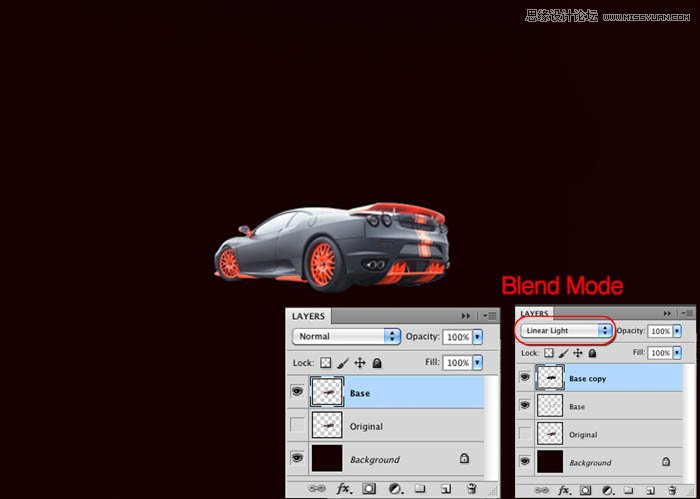Click lock all padlock in Linear Light panel
This screenshot has width=700, height=499.
[x=591, y=353]
